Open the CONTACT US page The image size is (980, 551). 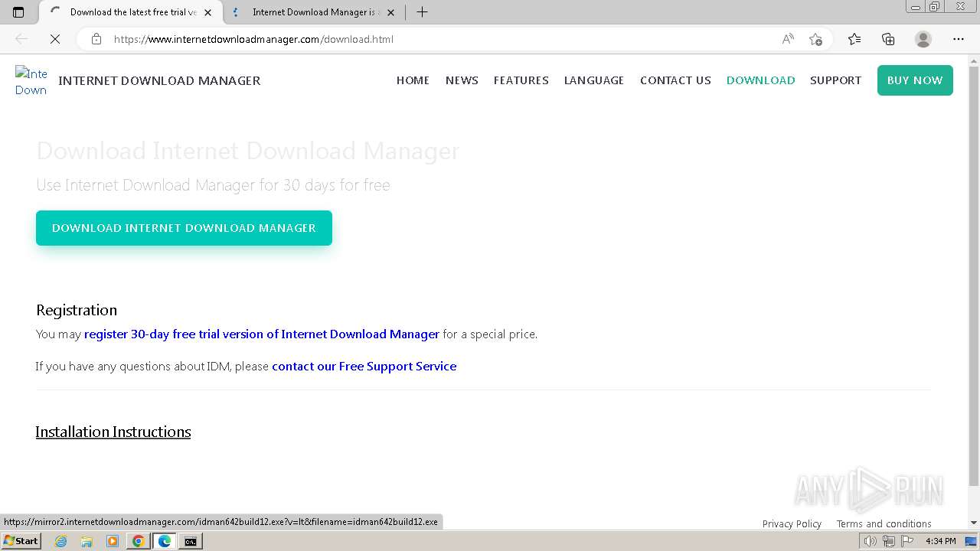tap(675, 80)
